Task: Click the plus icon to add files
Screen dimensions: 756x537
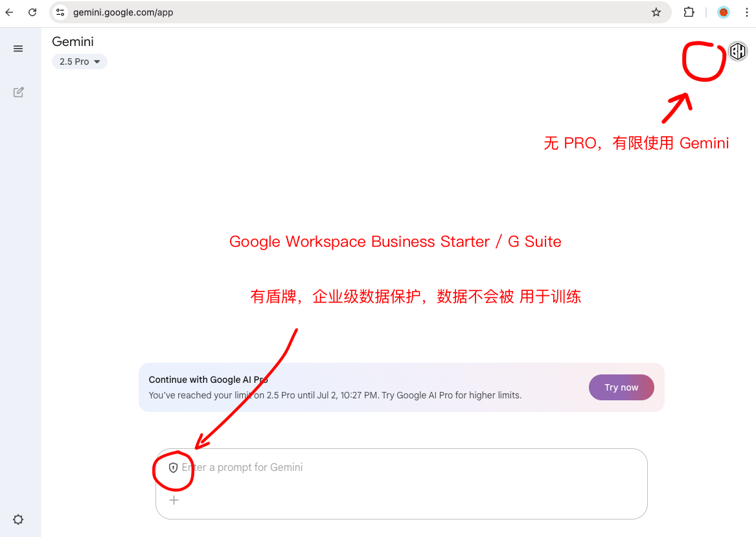Action: coord(174,500)
